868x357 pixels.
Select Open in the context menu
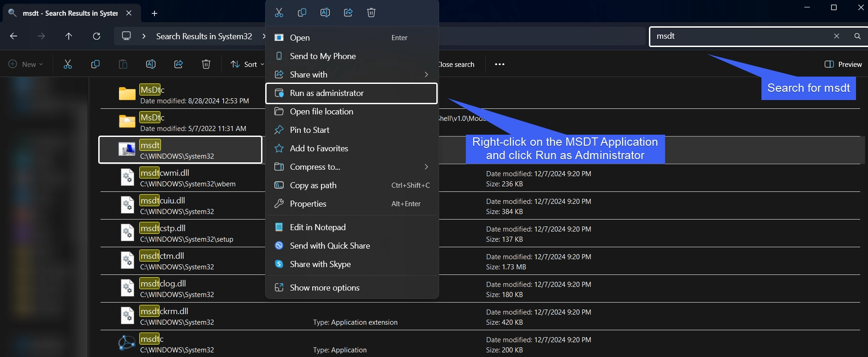351,37
